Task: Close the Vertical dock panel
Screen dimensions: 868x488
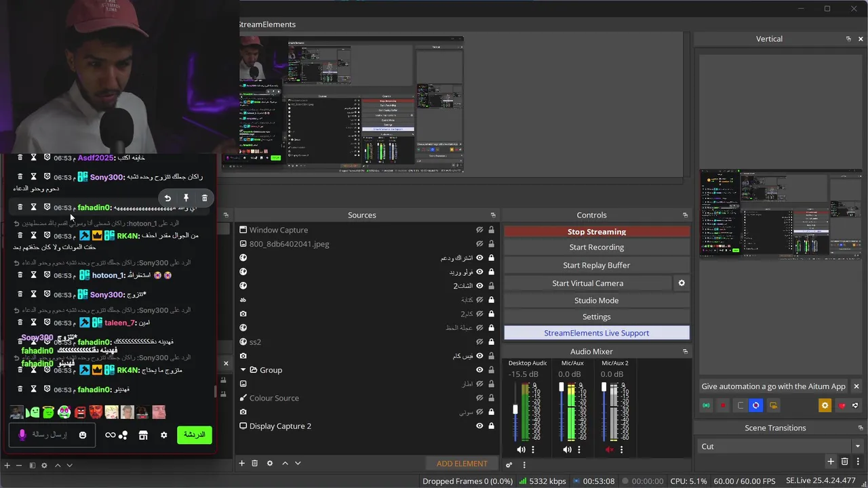Action: pos(861,39)
